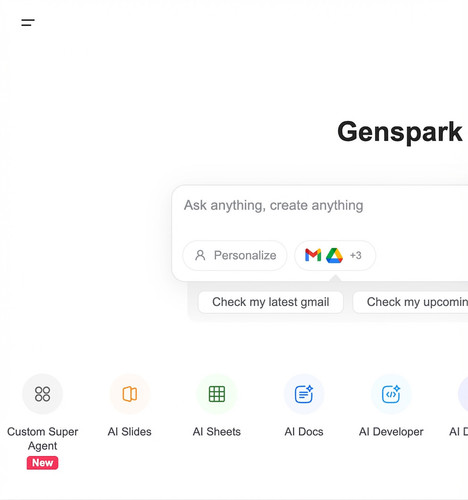Click the Gmail icon in connectors
The image size is (468, 500).
pos(313,255)
